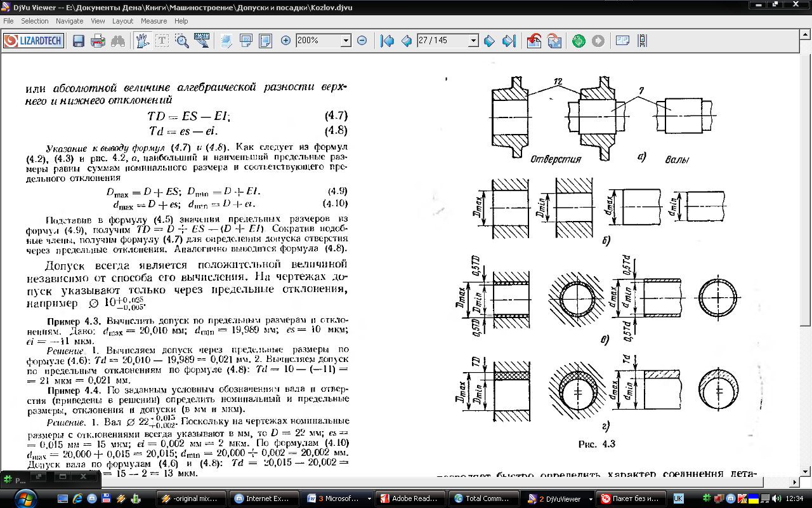Open the Measure menu
812x508 pixels.
154,21
